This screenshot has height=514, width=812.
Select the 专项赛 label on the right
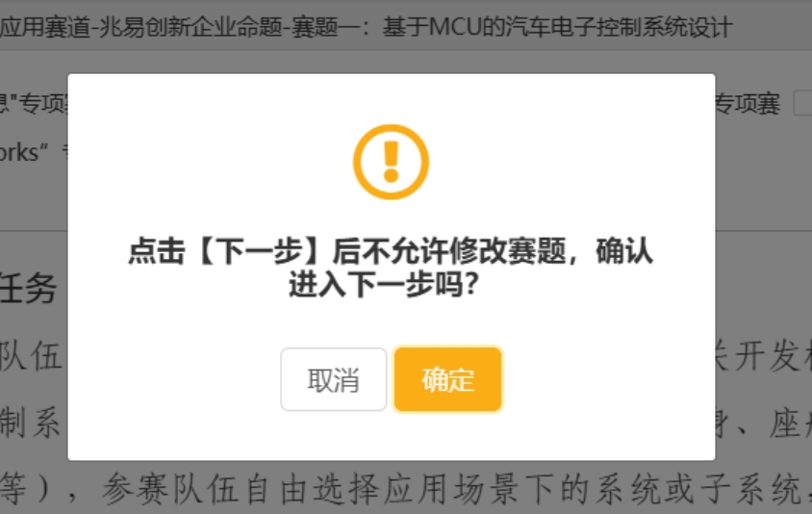[748, 104]
